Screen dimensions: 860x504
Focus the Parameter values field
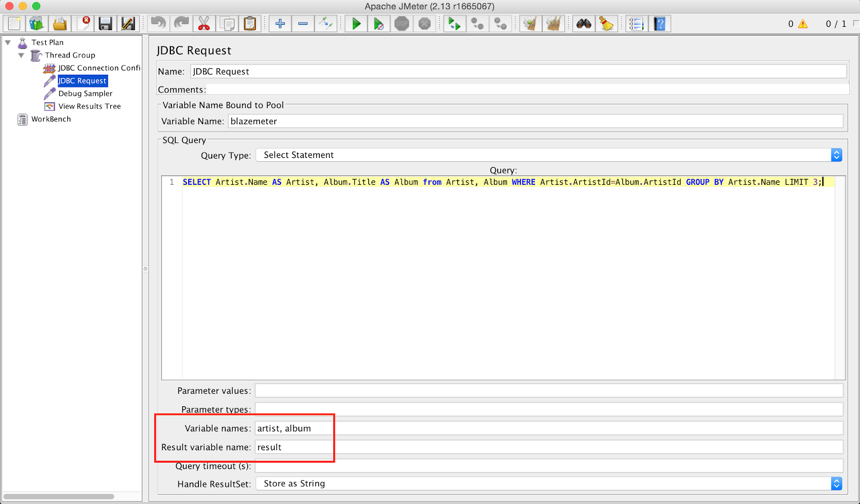[549, 391]
